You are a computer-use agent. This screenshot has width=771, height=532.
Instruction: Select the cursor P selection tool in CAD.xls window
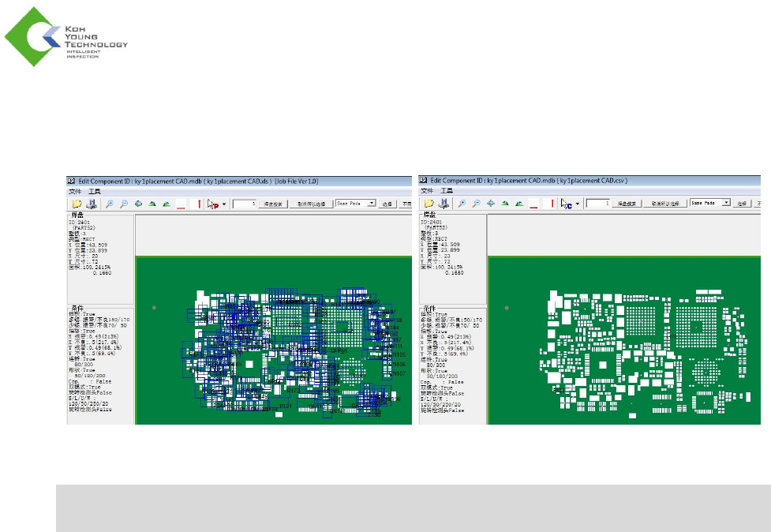tap(212, 204)
